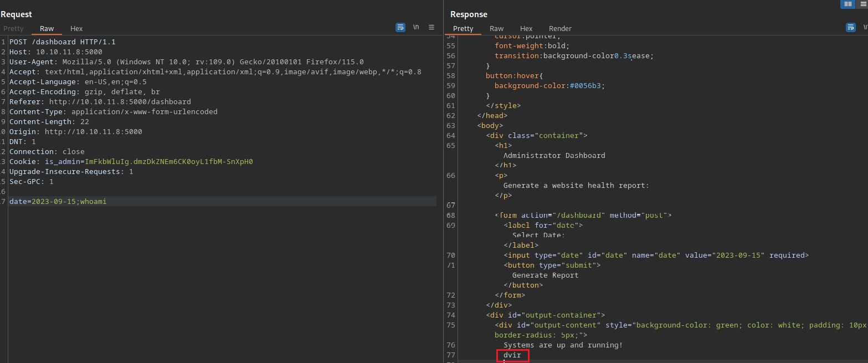
Task: Click '<label for="date">' line
Action: pos(543,225)
